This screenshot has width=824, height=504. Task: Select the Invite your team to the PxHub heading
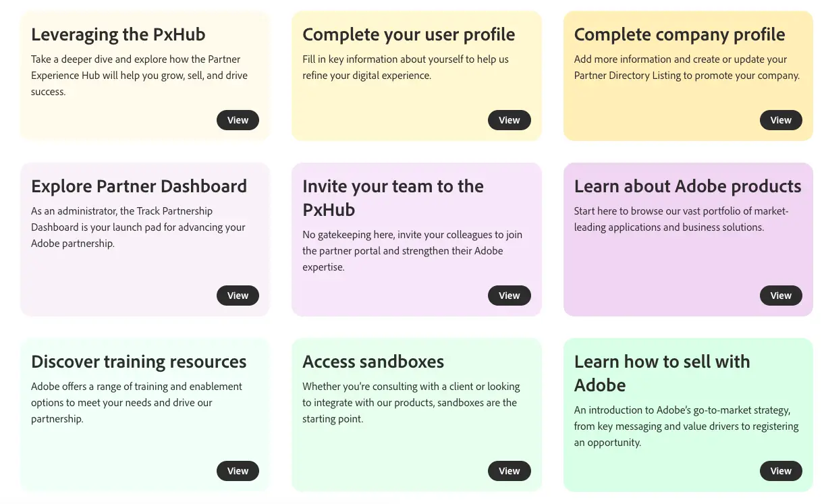[x=393, y=198]
